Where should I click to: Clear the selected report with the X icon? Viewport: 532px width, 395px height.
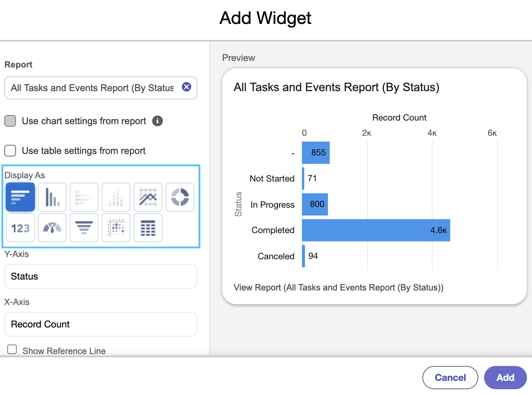point(187,87)
